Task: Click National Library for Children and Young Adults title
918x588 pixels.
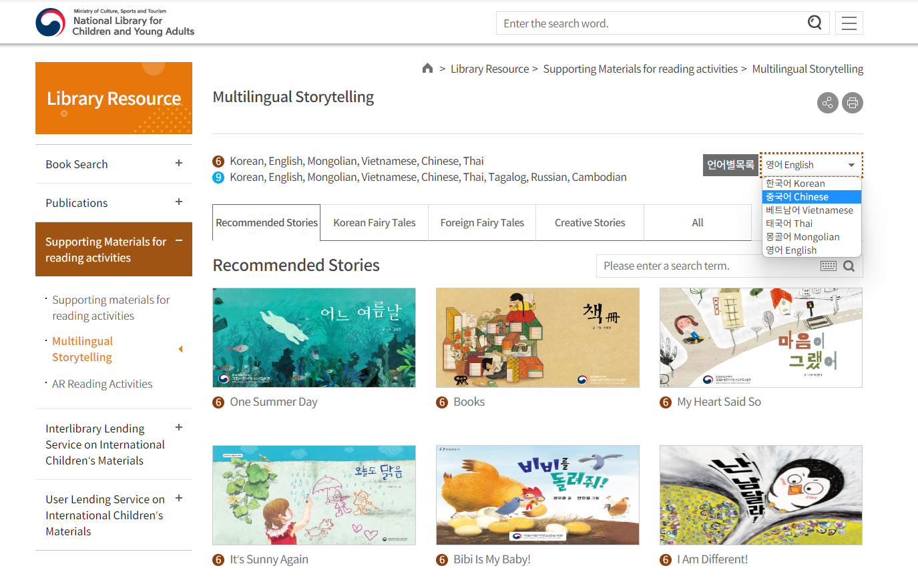Action: point(133,26)
